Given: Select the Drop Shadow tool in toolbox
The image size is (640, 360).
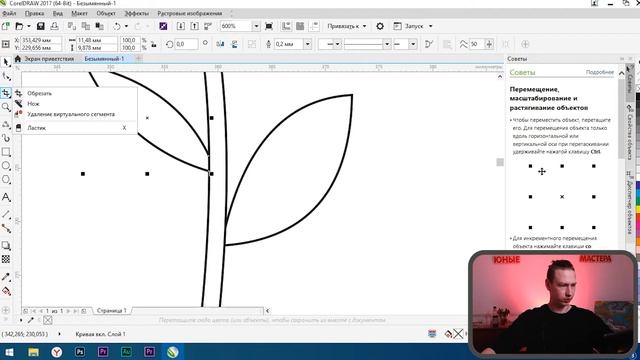Looking at the screenshot, I should (x=6, y=245).
